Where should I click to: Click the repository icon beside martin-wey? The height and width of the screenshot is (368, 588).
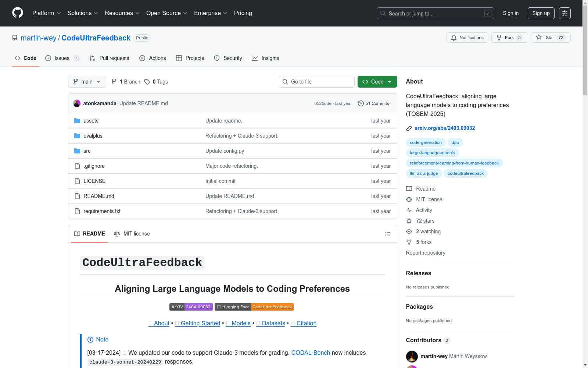[15, 38]
